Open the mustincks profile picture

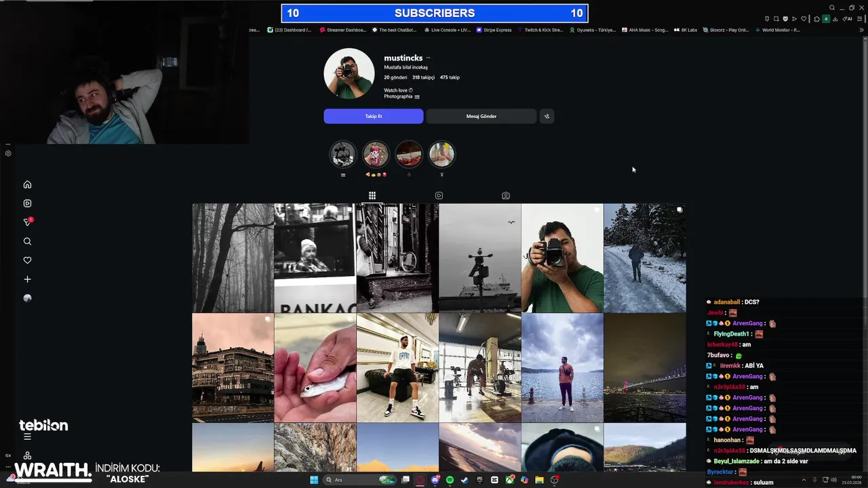point(349,73)
